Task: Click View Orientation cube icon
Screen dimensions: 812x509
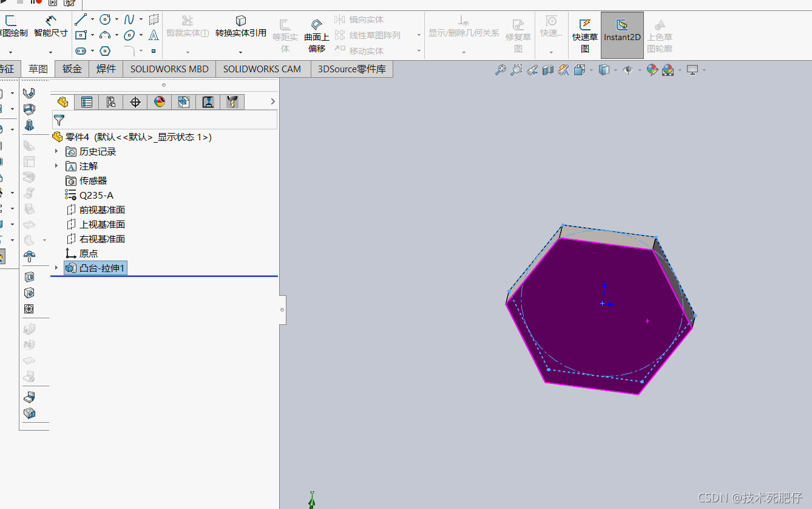Action: 580,70
